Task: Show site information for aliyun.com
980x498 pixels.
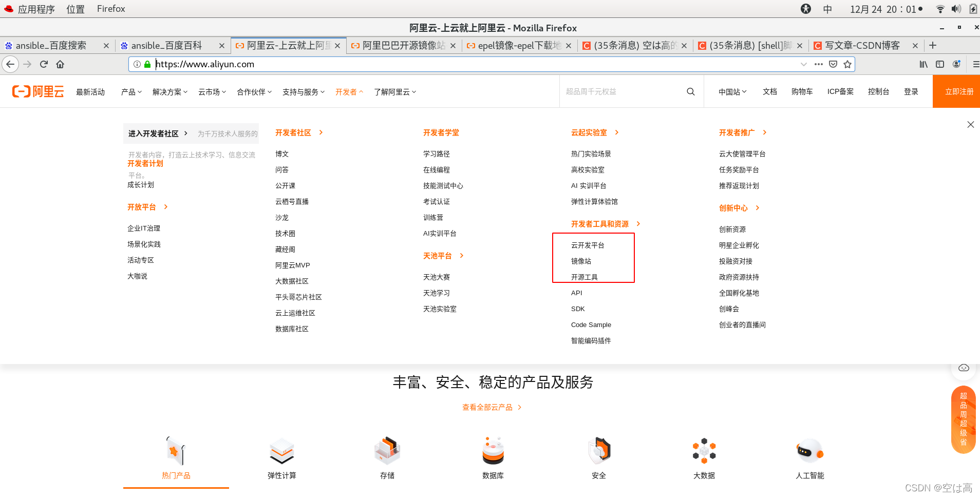Action: point(137,64)
